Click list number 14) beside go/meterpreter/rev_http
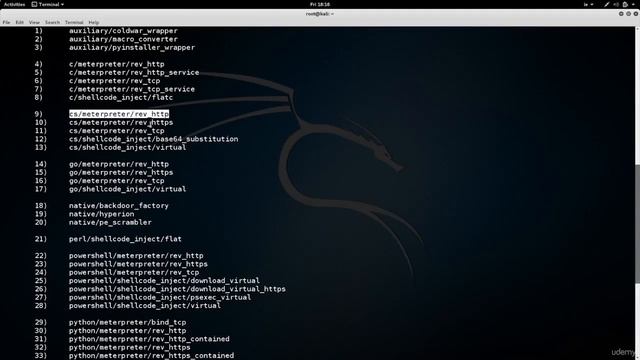 pyautogui.click(x=40, y=164)
